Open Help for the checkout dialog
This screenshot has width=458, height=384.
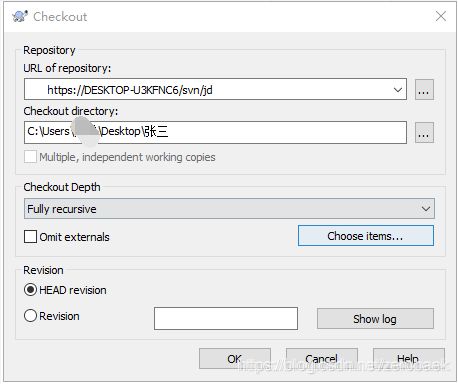click(x=409, y=359)
